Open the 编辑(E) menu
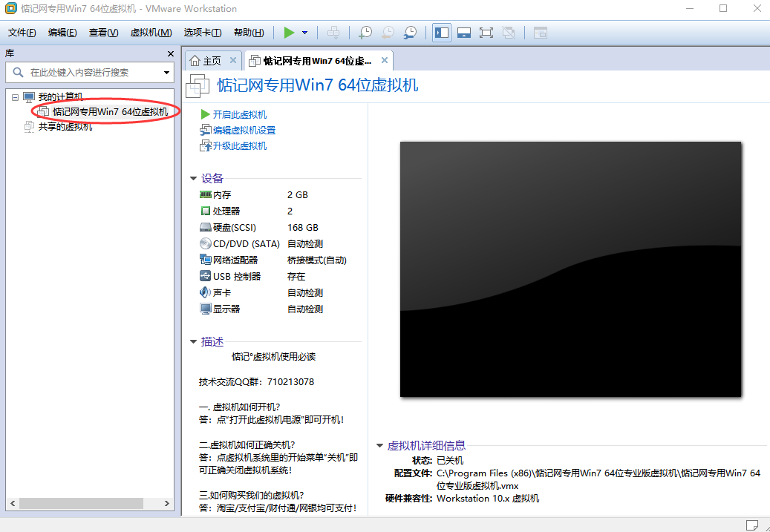770x532 pixels. click(x=62, y=33)
